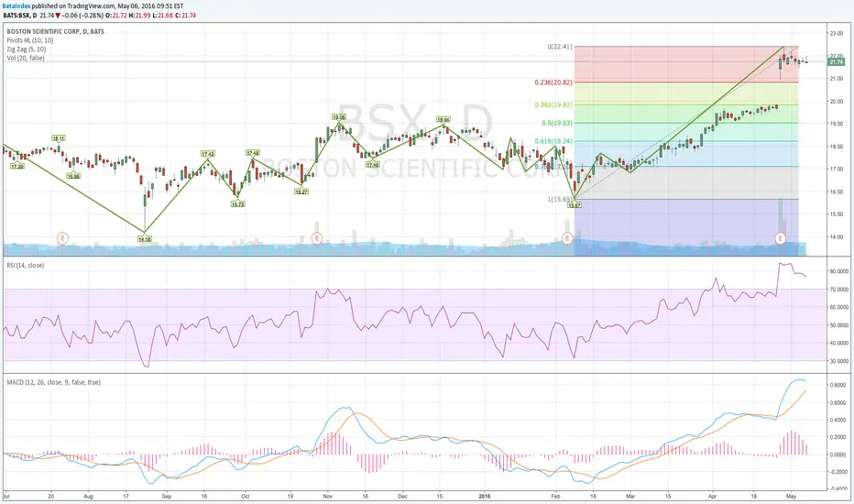The height and width of the screenshot is (504, 854).
Task: Click the 80.0000 RSI axis label
Action: [x=838, y=271]
